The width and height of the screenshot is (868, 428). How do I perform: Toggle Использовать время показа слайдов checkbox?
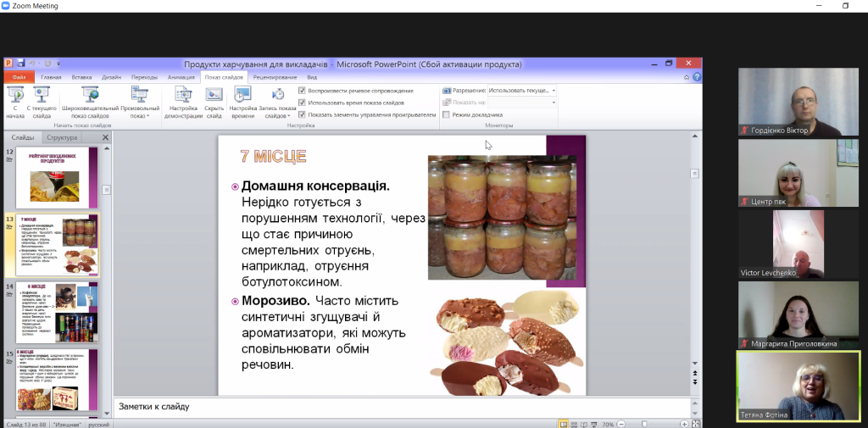[303, 103]
